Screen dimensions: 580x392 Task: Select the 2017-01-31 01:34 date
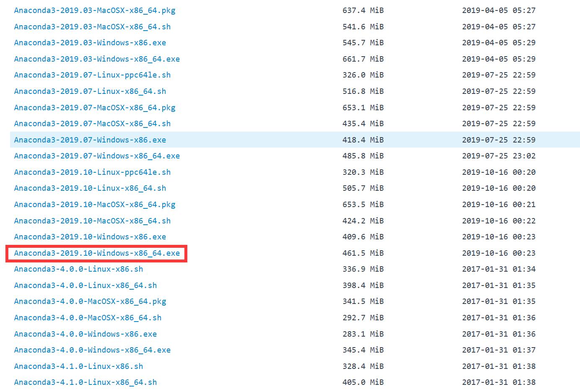coord(499,269)
